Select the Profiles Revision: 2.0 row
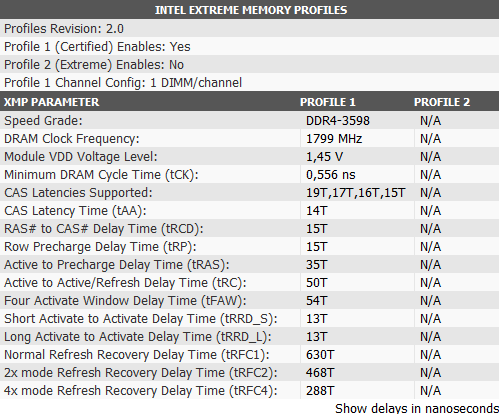This screenshot has height=414, width=501. (249, 28)
